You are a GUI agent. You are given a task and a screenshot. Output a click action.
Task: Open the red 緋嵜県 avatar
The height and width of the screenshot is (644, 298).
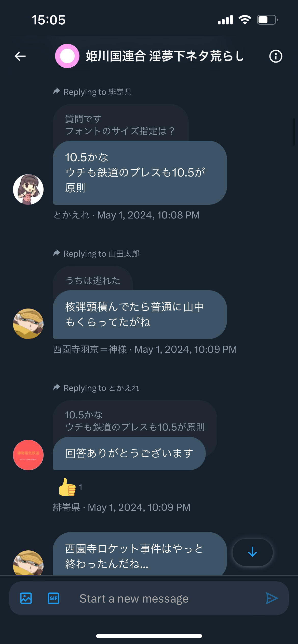28,455
